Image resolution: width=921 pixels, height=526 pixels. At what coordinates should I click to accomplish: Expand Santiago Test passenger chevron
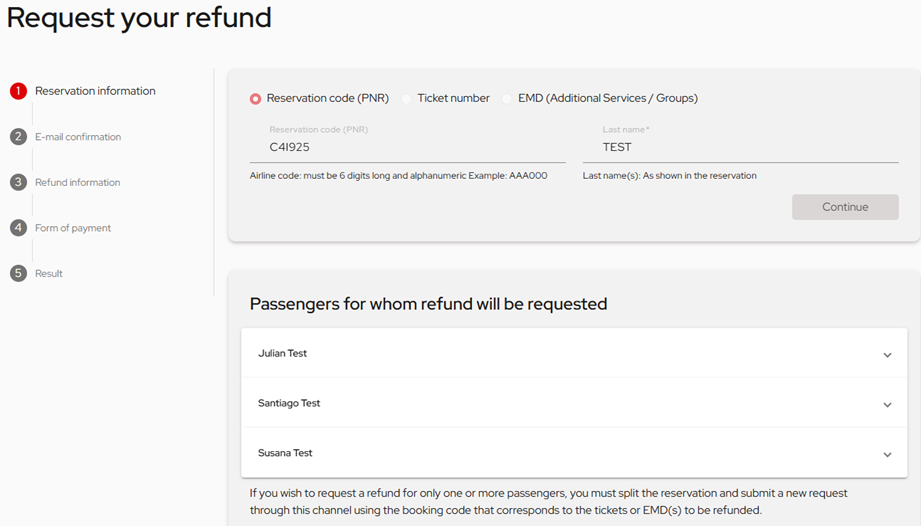click(x=887, y=405)
